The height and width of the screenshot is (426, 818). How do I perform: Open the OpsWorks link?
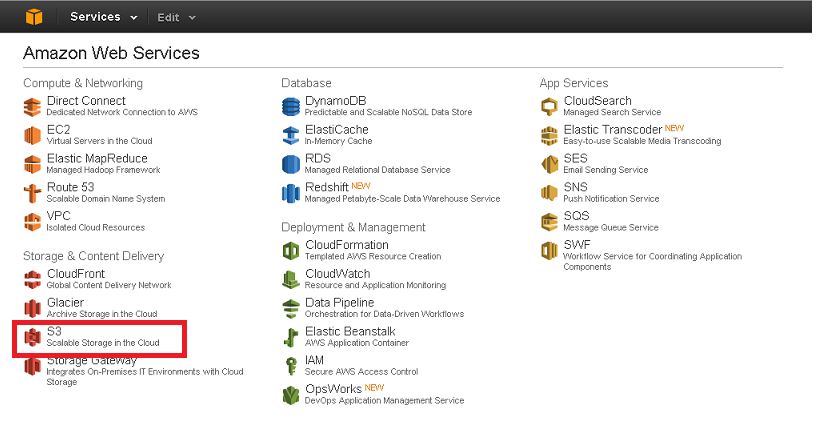pos(333,389)
